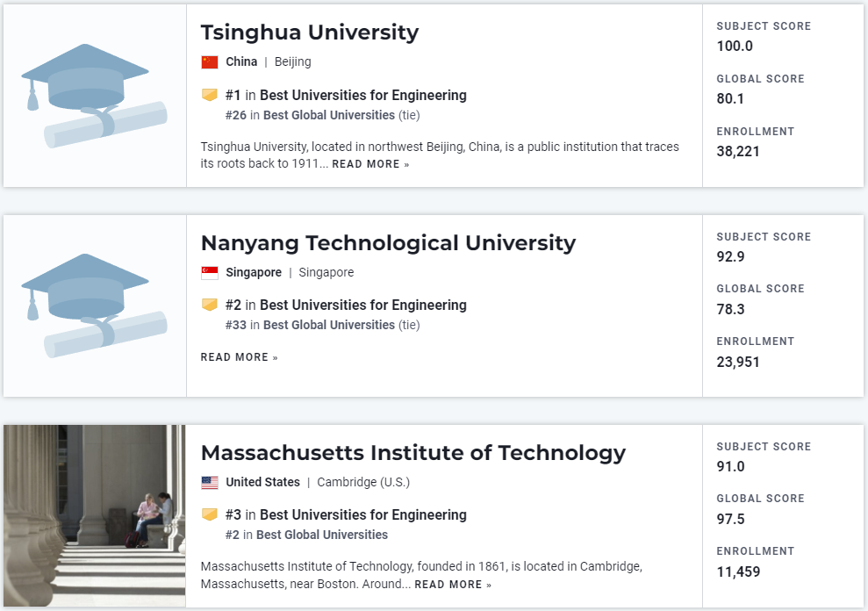Click Tsinghua's engineering rank badge icon
This screenshot has height=611, width=868.
209,95
